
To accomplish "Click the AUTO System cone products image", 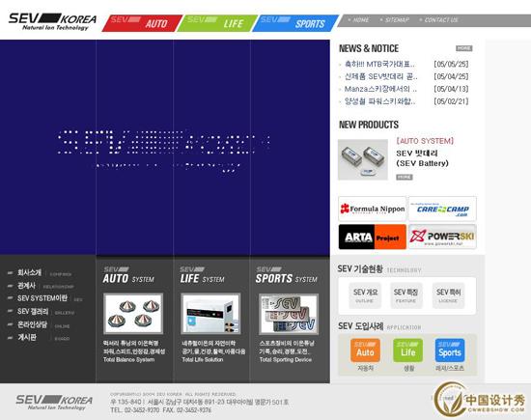I will [x=133, y=314].
